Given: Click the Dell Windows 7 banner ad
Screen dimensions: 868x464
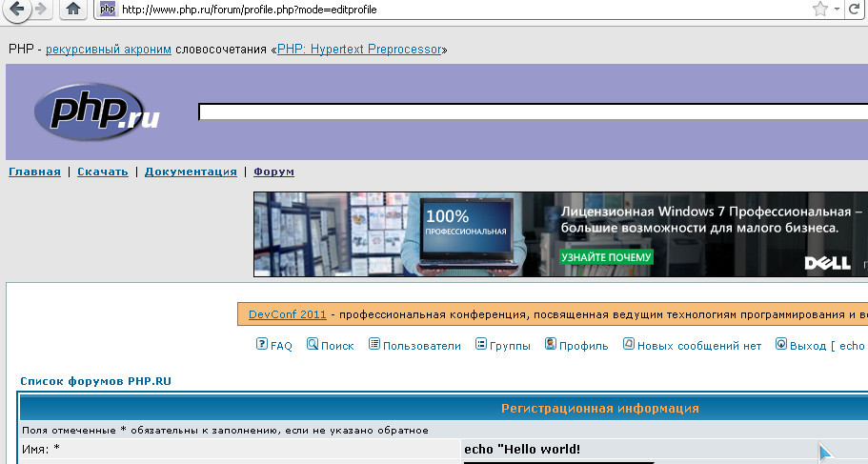Looking at the screenshot, I should [560, 234].
